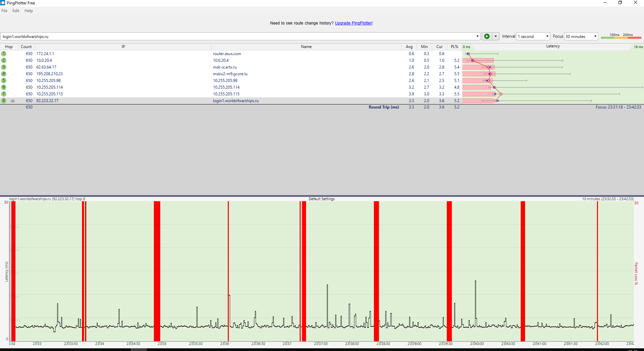The height and width of the screenshot is (351, 644).
Task: Open the Interval '1 second' dropdown
Action: tap(533, 36)
